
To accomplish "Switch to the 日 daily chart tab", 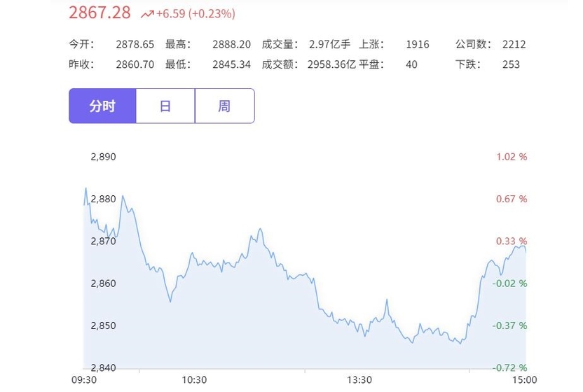I will coord(165,106).
